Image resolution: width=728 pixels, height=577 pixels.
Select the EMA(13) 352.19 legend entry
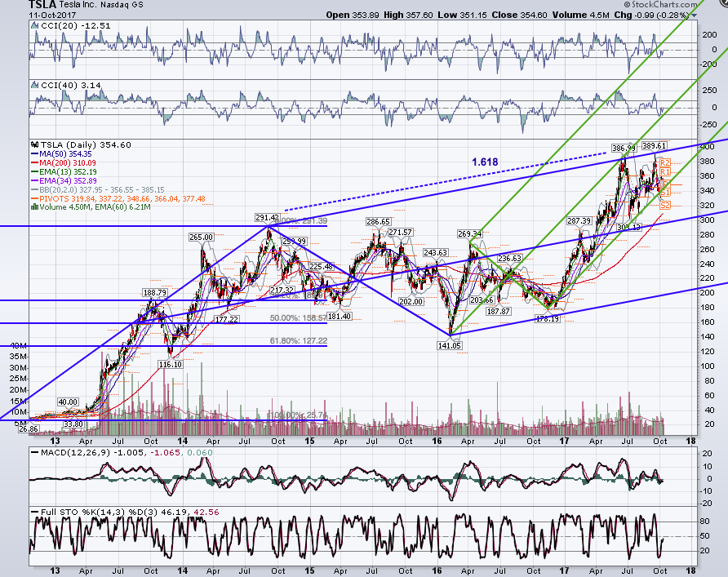68,171
